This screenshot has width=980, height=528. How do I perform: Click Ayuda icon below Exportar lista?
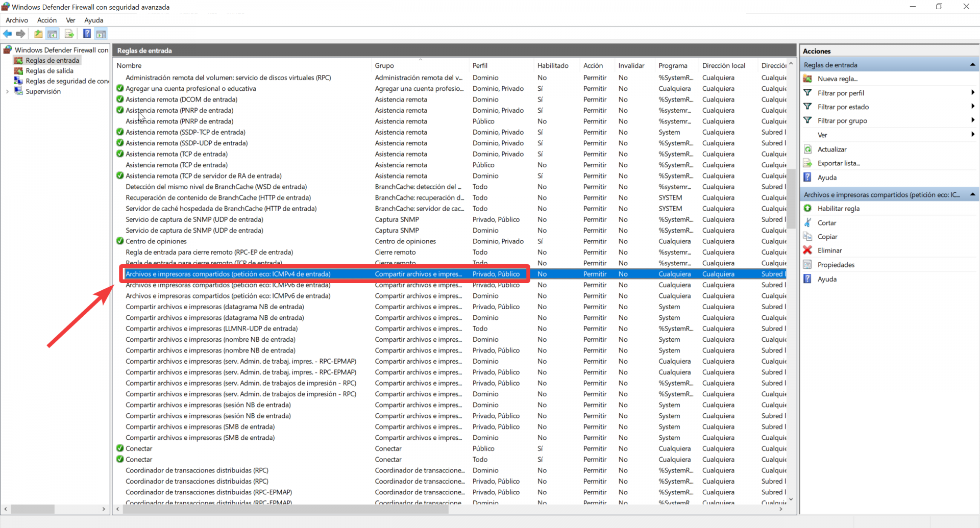[x=807, y=177]
